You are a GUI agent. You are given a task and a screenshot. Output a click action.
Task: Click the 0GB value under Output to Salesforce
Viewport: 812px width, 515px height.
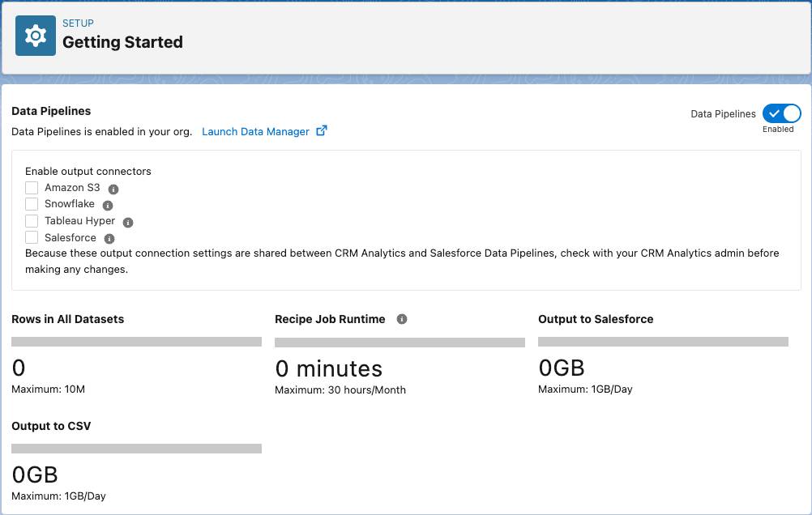(x=562, y=368)
